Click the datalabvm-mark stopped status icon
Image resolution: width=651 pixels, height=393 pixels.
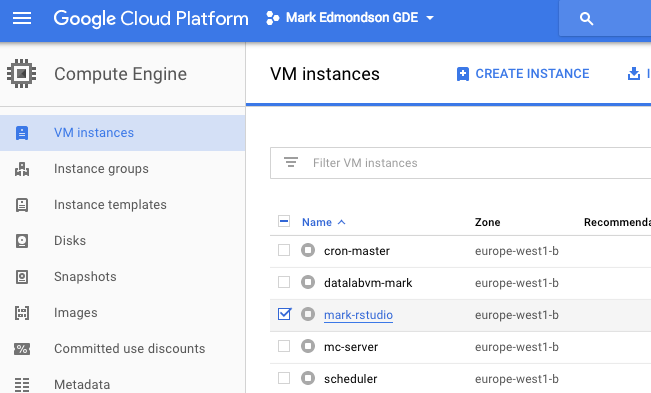[308, 282]
